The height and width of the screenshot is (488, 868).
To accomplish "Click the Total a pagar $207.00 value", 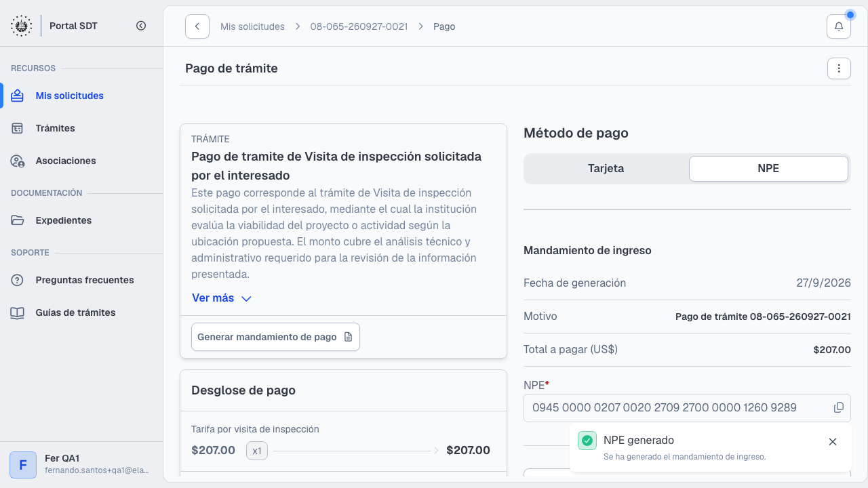I will (832, 350).
